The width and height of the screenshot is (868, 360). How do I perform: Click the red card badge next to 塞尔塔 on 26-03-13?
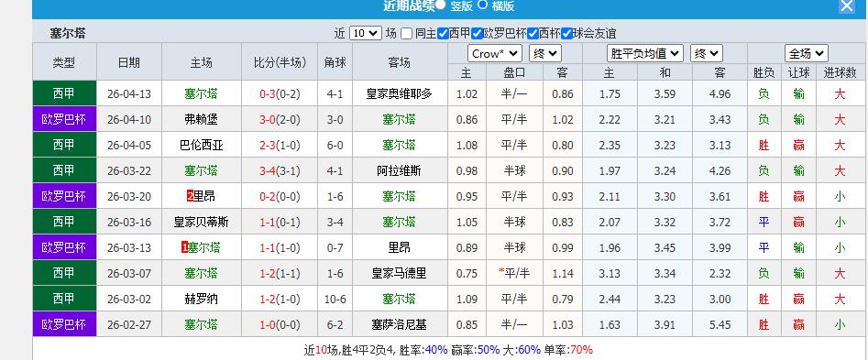coord(185,247)
